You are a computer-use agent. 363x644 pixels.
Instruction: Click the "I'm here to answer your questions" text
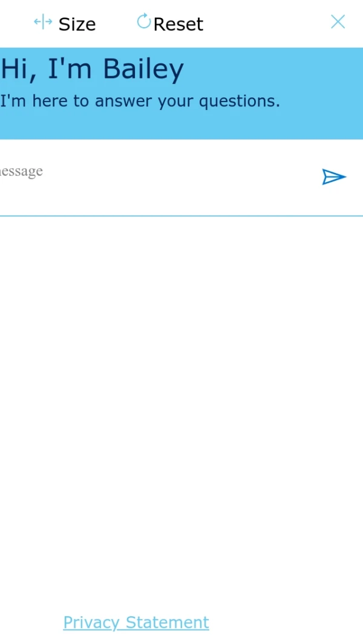coord(140,101)
